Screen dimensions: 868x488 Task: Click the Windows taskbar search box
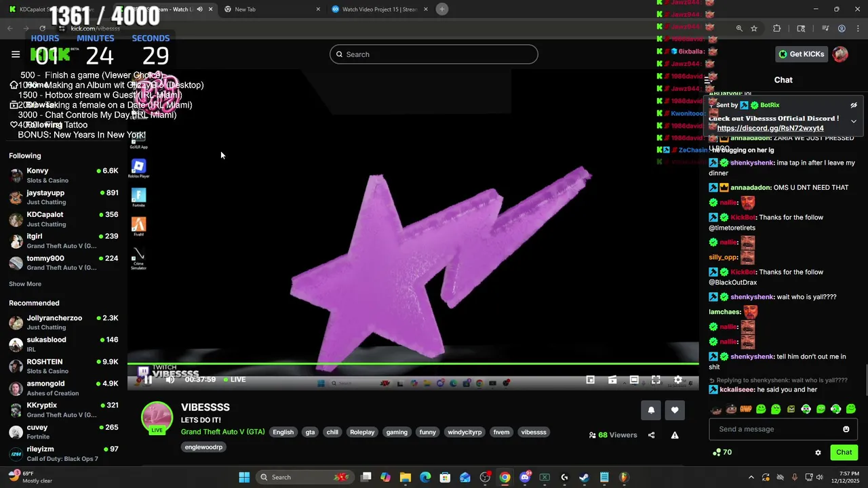[x=305, y=477]
